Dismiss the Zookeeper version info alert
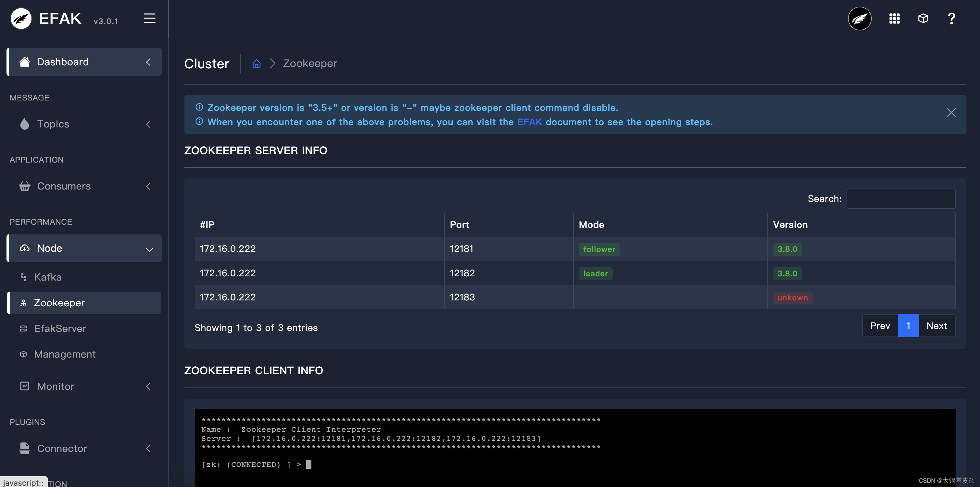This screenshot has height=487, width=980. click(951, 112)
